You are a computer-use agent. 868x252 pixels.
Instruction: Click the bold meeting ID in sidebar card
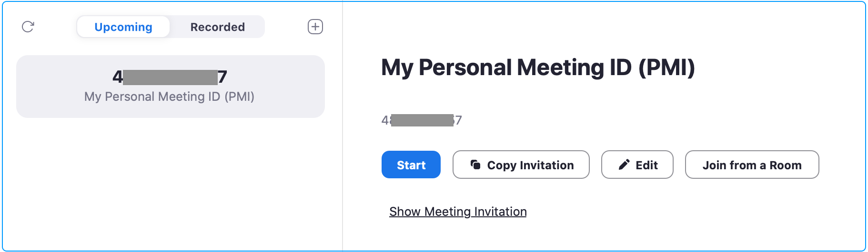170,77
